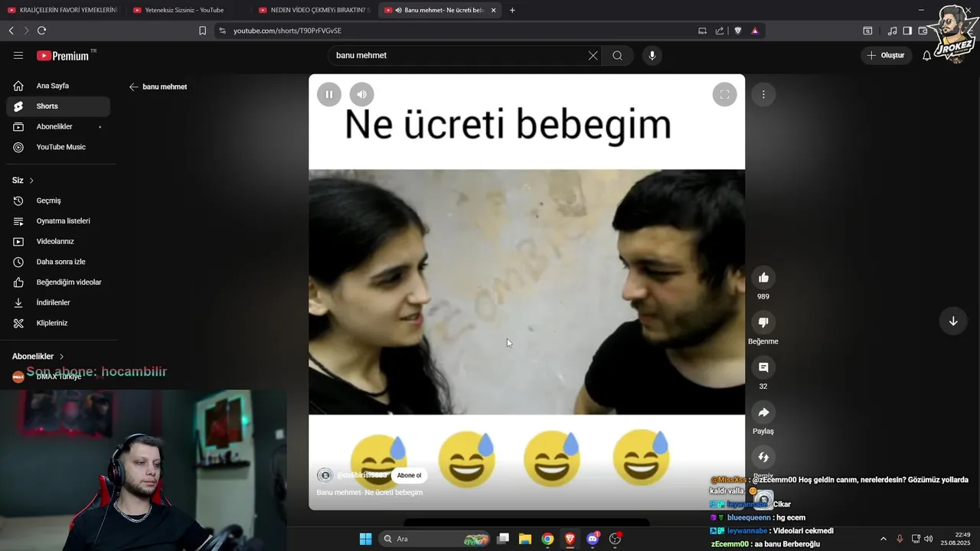Click the video title Banu mehmet- Ne ücreti bebegim

[370, 492]
